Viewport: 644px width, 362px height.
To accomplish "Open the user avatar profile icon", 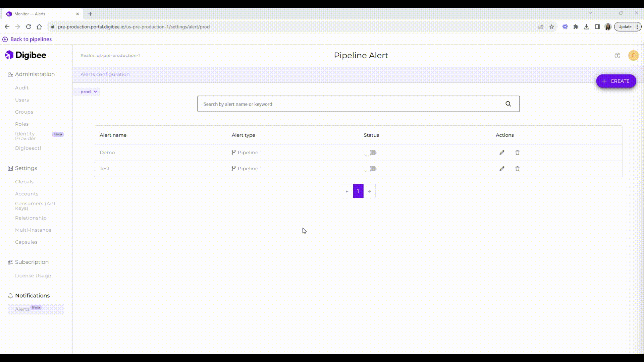I will click(x=633, y=56).
